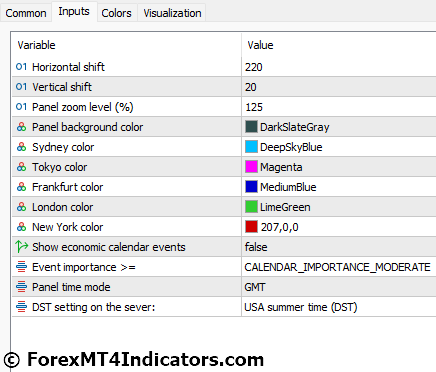Select the MediumBlue value text

pyautogui.click(x=288, y=187)
